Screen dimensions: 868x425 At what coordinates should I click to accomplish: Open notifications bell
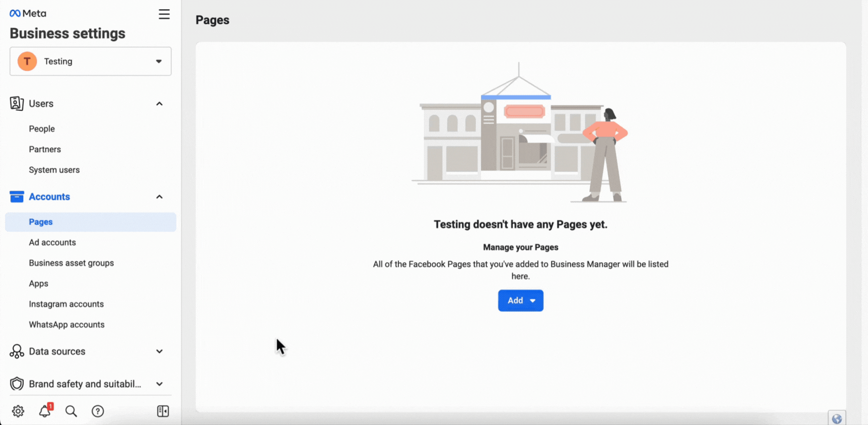[x=45, y=411]
